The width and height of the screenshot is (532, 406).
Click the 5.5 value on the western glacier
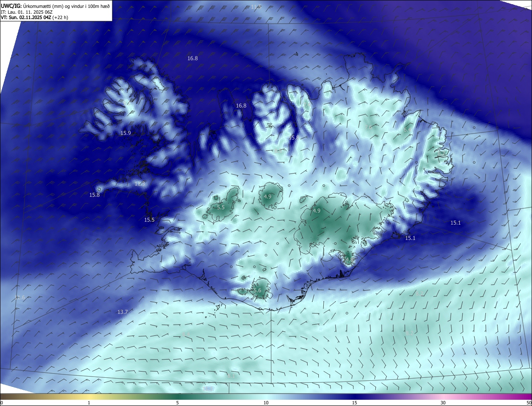[221, 207]
